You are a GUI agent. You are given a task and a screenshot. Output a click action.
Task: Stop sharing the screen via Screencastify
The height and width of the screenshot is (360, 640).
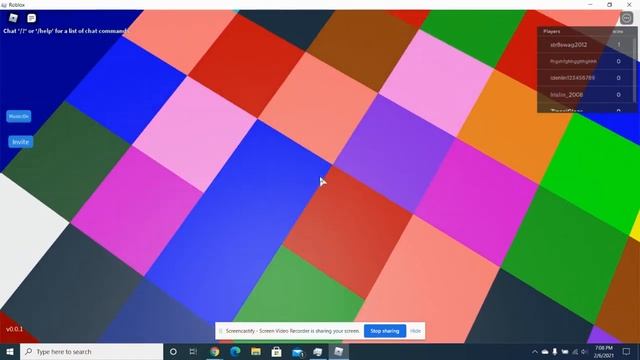click(x=384, y=331)
